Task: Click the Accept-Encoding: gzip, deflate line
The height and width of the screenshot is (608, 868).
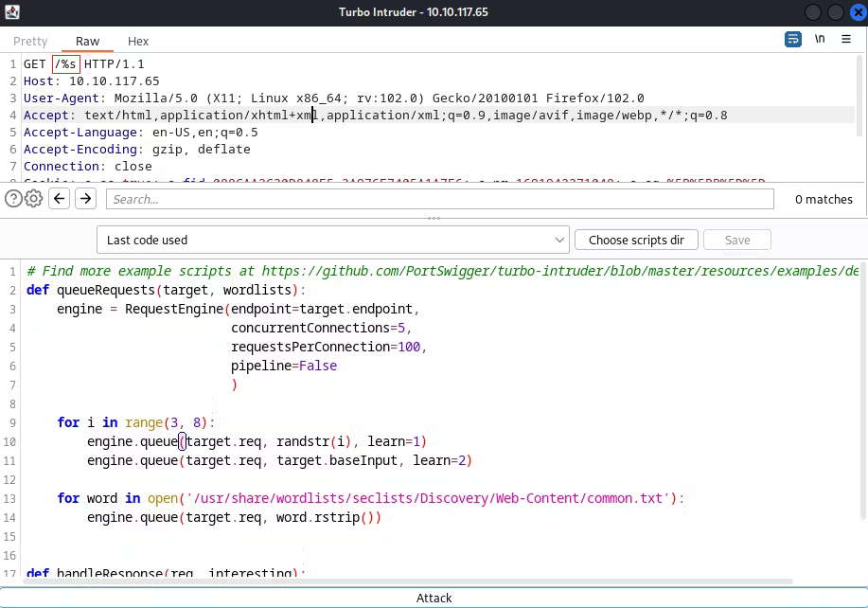Action: pos(136,150)
